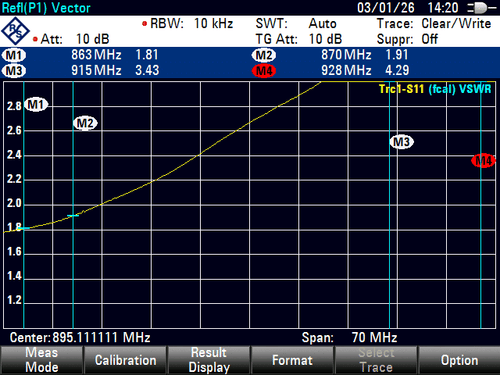The image size is (500, 375).
Task: Click M2 VSWR value 1.91
Action: pos(397,55)
